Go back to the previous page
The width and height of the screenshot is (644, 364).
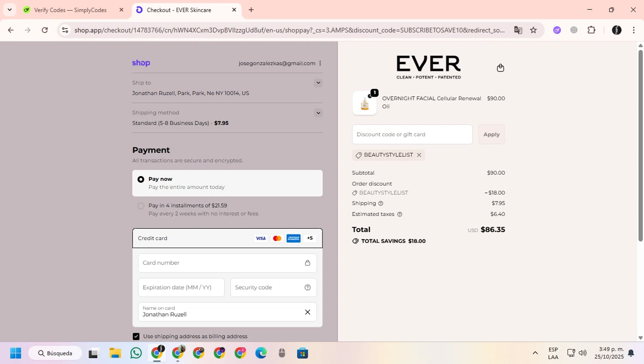(x=11, y=30)
